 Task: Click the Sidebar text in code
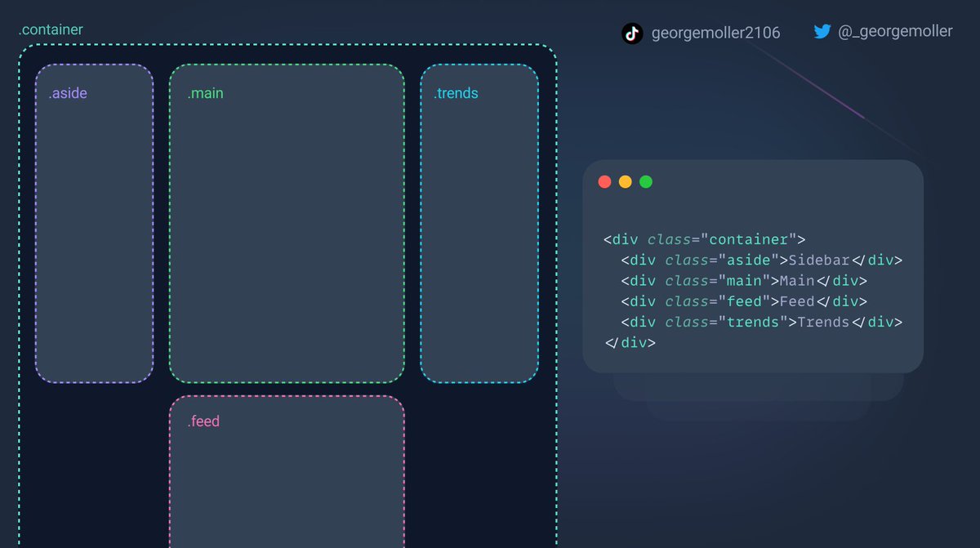pos(820,260)
